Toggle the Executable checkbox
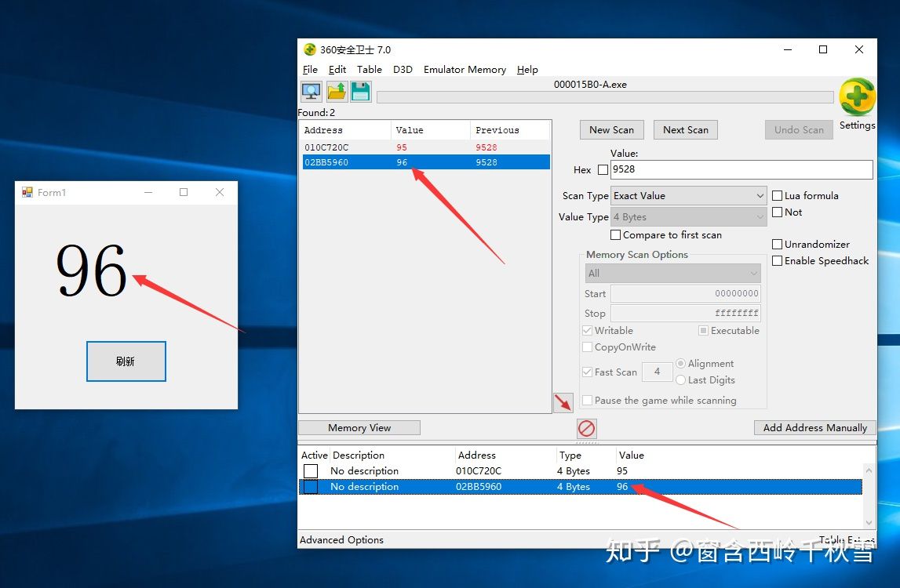Image resolution: width=900 pixels, height=588 pixels. pos(703,330)
